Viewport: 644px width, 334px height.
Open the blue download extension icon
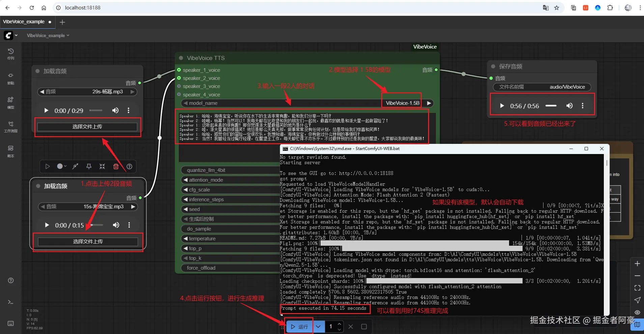coord(598,8)
